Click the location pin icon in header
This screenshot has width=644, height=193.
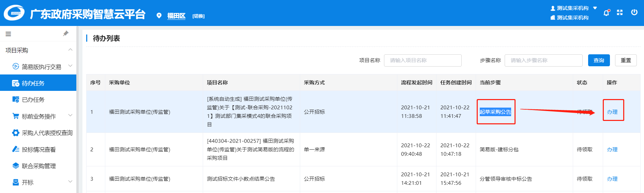point(159,16)
